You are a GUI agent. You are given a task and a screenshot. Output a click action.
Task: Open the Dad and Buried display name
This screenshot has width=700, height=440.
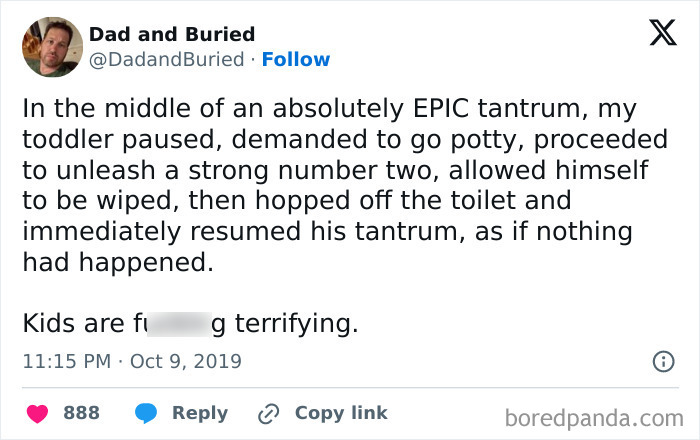tap(172, 35)
